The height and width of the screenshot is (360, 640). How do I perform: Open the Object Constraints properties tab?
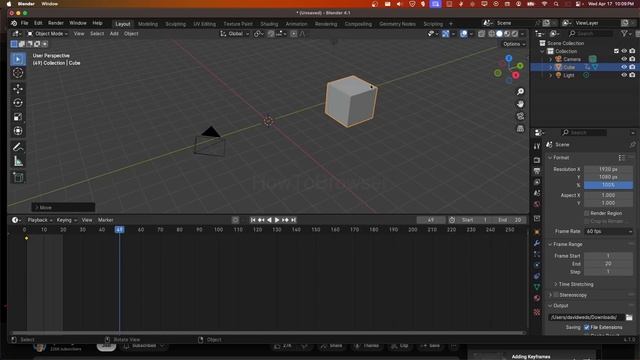coord(537,276)
